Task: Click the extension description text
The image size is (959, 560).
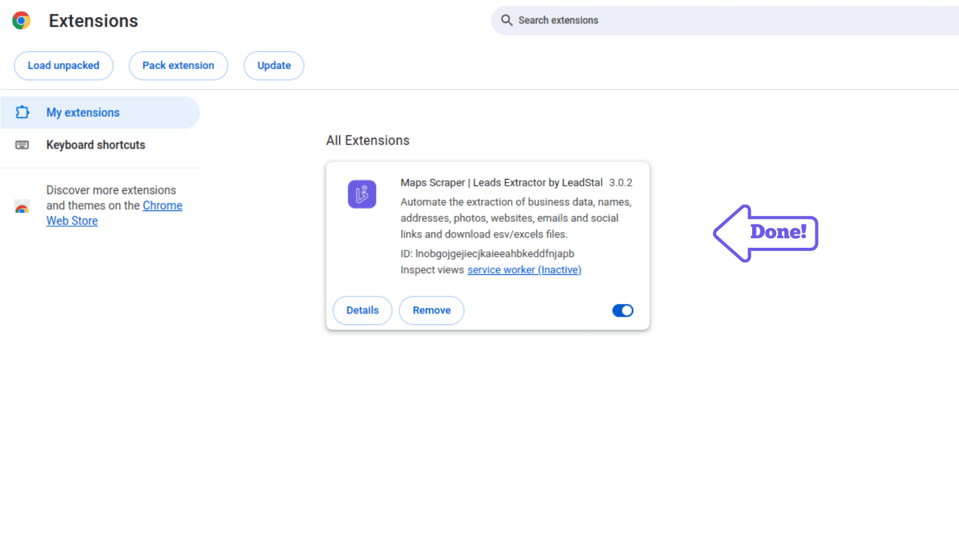Action: [x=516, y=218]
